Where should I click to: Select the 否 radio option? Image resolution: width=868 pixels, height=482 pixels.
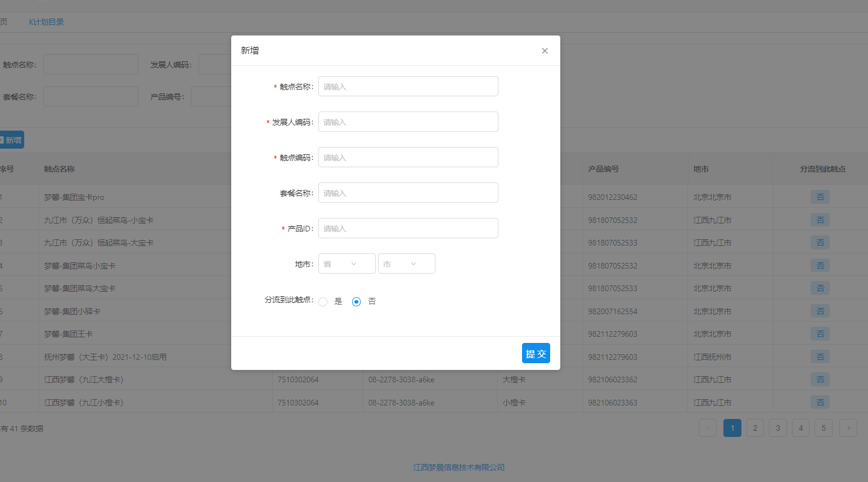click(356, 302)
